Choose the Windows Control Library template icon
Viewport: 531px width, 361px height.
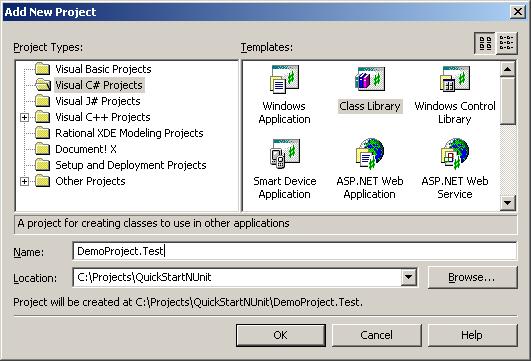tap(455, 79)
